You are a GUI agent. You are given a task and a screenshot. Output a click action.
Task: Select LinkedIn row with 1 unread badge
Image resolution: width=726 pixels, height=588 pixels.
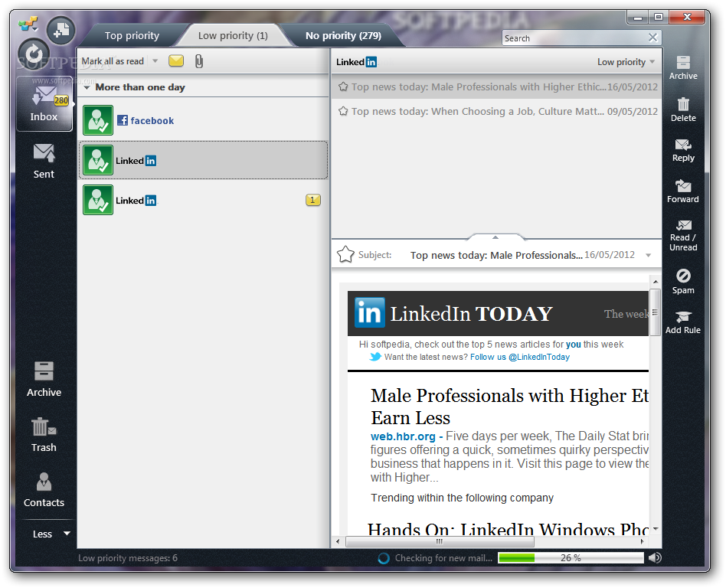point(203,200)
